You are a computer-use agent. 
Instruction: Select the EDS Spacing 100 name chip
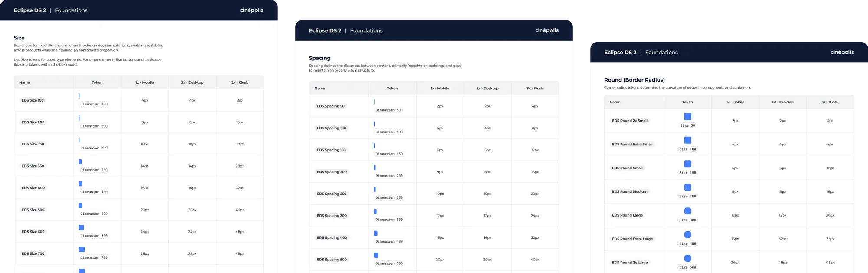332,128
